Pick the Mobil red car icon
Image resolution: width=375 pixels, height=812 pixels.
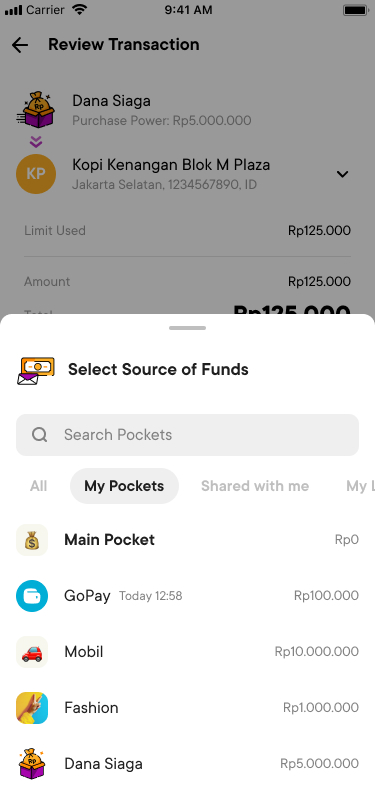(x=32, y=652)
